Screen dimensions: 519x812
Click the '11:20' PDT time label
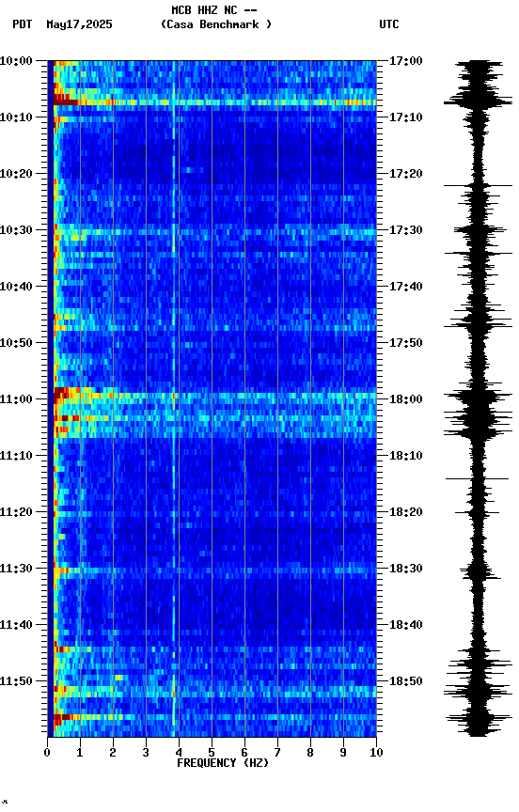pyautogui.click(x=16, y=513)
